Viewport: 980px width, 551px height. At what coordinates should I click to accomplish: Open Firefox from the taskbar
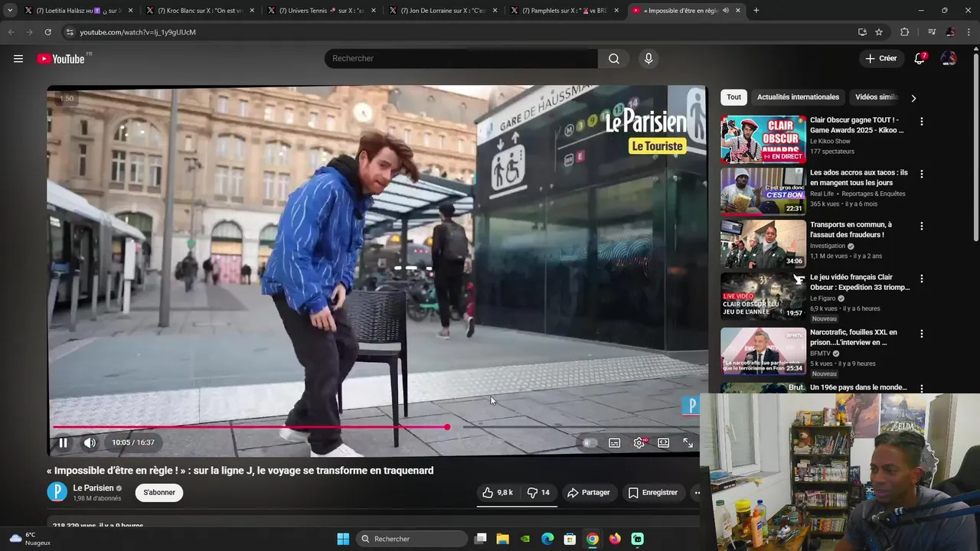[615, 539]
